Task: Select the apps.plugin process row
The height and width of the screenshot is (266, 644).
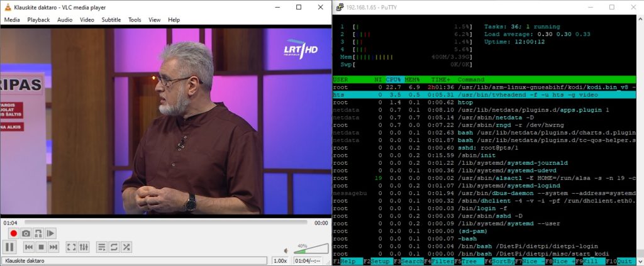Action: tap(485, 110)
